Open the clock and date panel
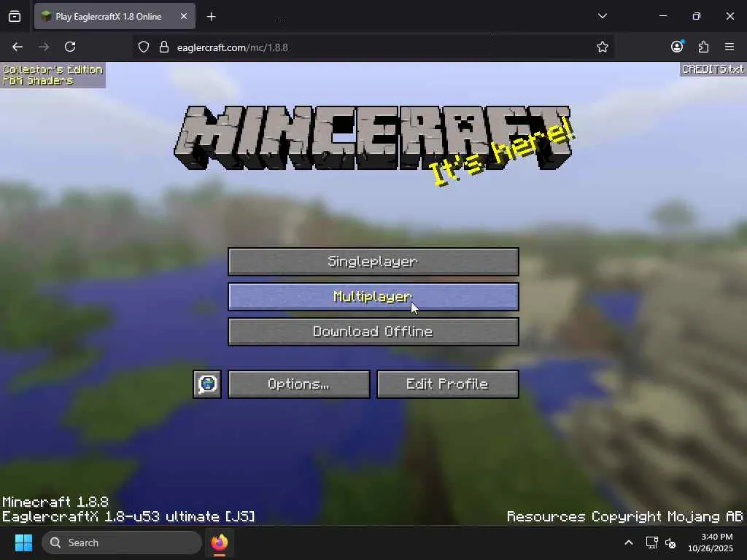The image size is (747, 560). pyautogui.click(x=711, y=542)
